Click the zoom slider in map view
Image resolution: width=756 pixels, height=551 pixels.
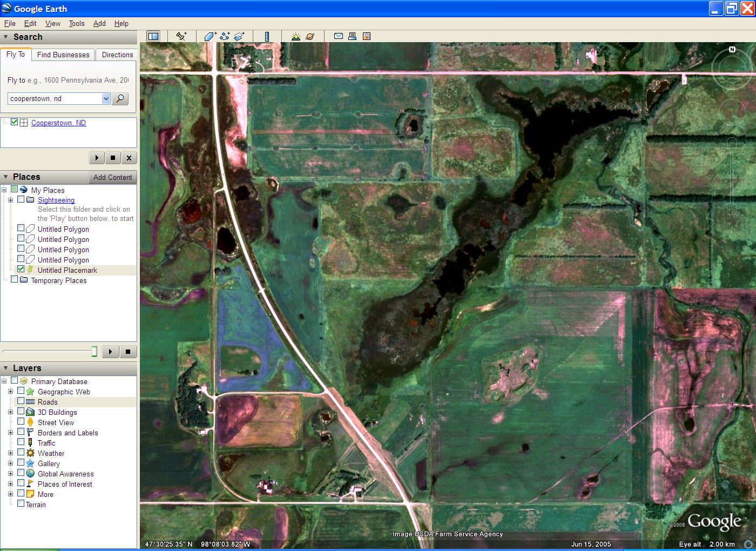(732, 176)
